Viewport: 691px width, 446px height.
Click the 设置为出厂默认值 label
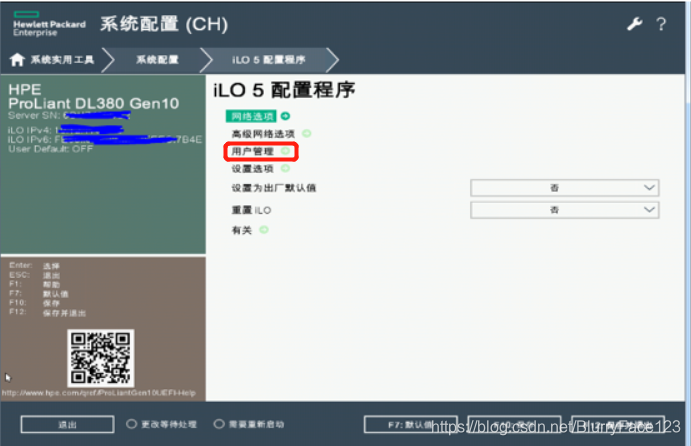pos(274,188)
